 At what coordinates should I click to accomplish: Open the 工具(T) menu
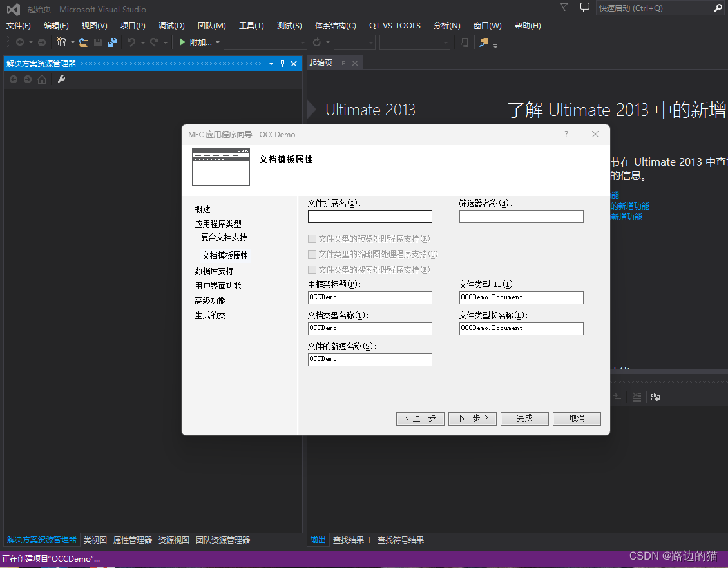pos(251,26)
